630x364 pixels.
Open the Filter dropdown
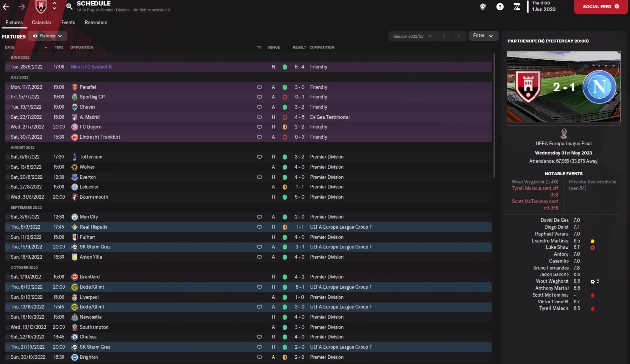click(483, 36)
